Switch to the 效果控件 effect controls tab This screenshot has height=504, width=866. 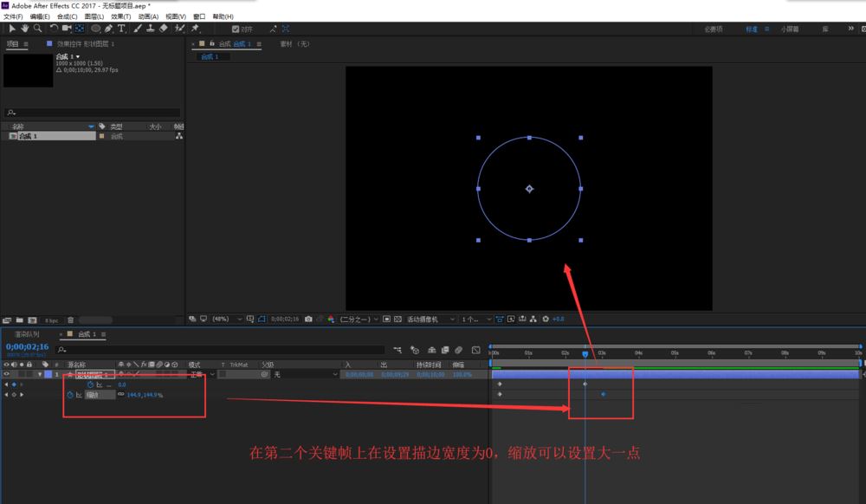[85, 43]
